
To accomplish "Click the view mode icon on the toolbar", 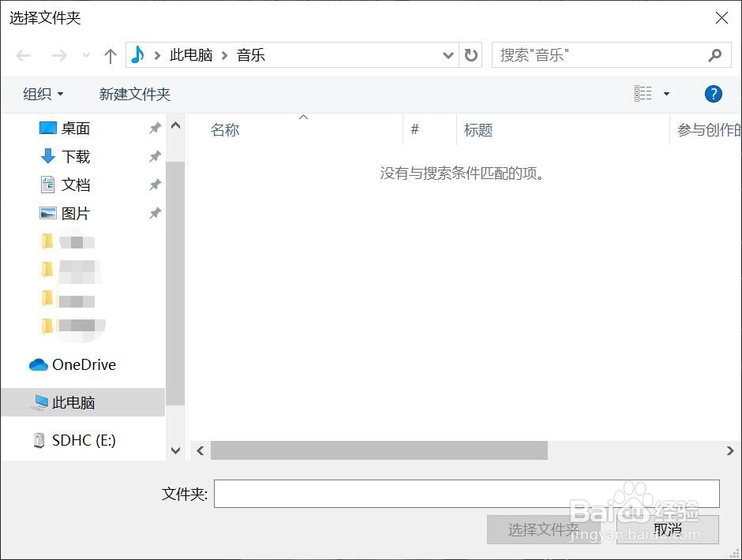I will (x=642, y=93).
